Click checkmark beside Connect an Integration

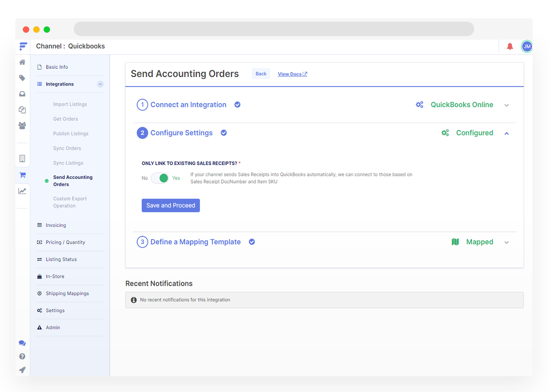click(x=237, y=105)
